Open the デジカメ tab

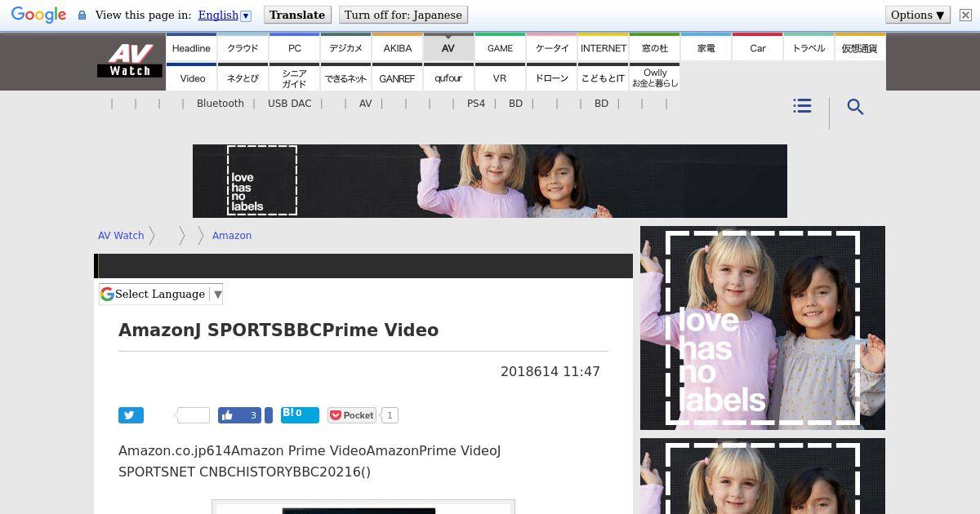click(346, 47)
